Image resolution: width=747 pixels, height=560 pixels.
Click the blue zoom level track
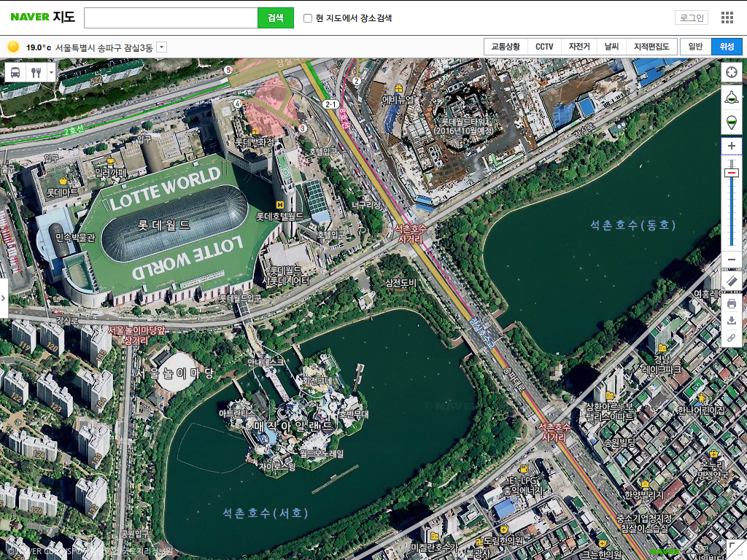coord(732,211)
